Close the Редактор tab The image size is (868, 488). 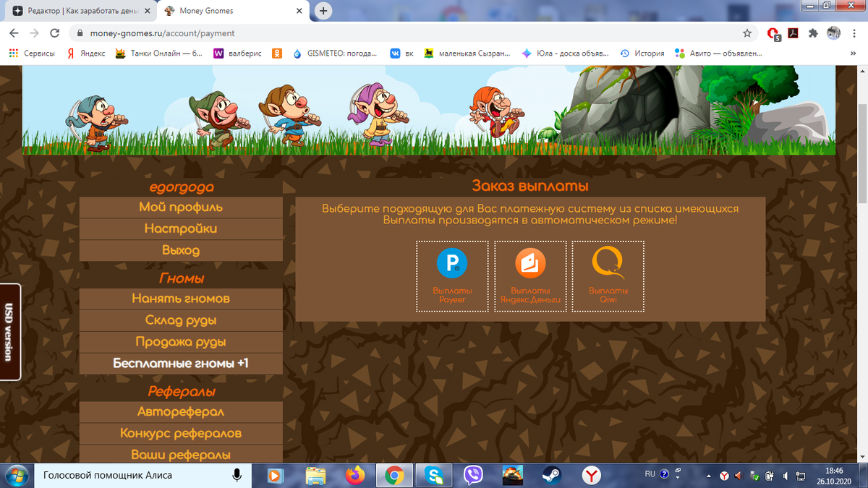tap(147, 11)
